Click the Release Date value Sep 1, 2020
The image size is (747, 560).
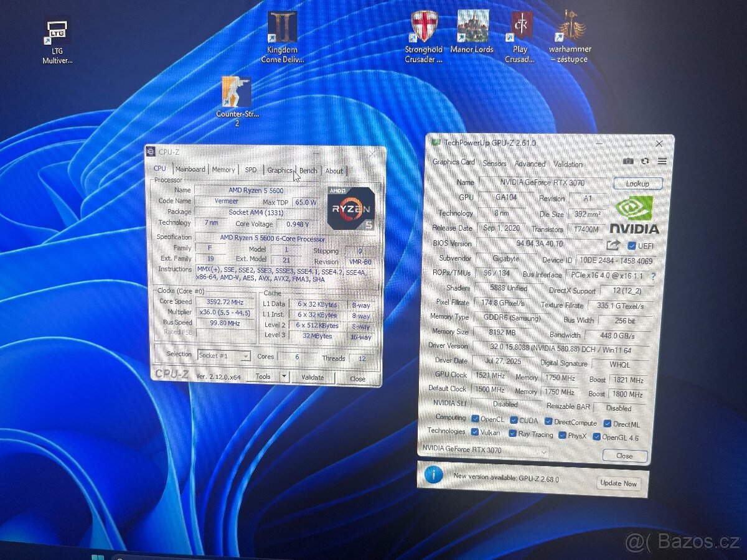pyautogui.click(x=501, y=228)
